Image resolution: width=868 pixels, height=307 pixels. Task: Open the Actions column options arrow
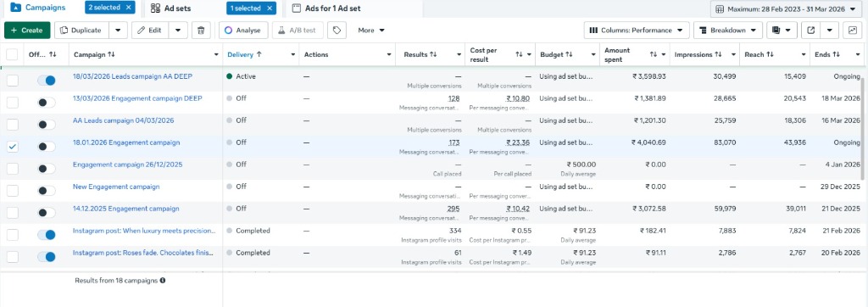388,55
